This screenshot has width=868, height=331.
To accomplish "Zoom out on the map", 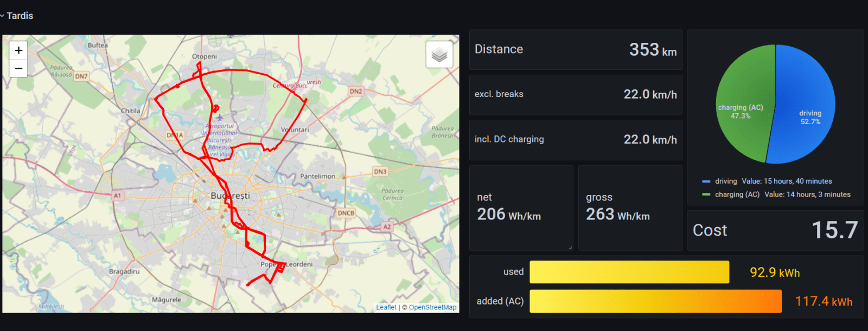I will pos(18,68).
